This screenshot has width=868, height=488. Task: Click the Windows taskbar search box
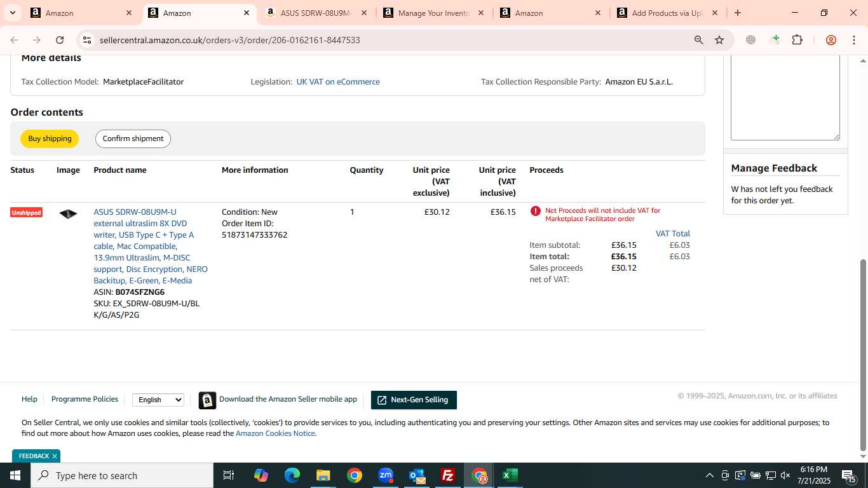122,475
